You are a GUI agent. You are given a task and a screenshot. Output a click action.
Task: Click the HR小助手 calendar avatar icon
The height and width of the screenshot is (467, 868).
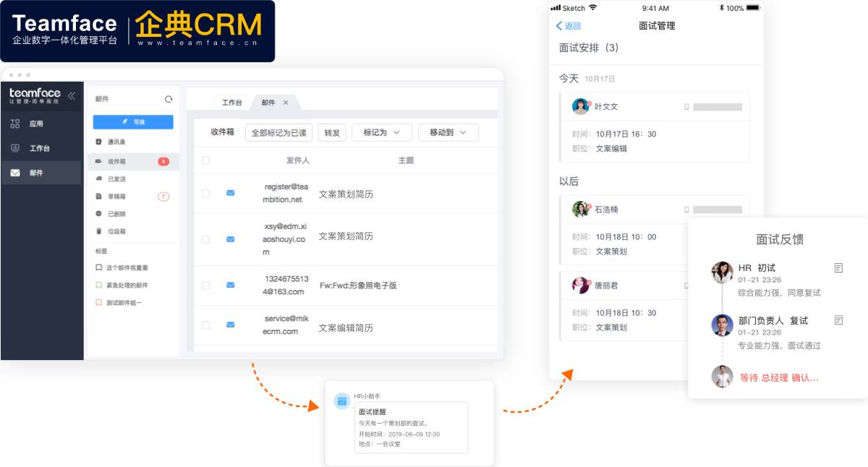[x=342, y=401]
